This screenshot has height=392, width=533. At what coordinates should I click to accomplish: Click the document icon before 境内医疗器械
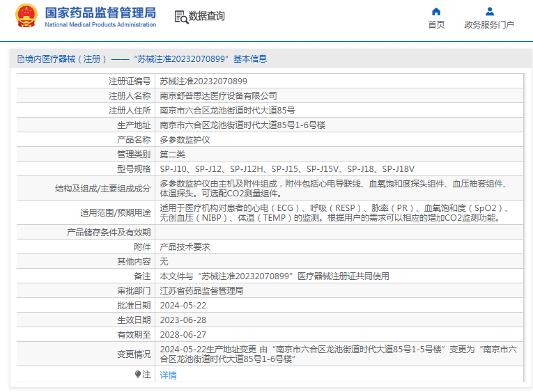pyautogui.click(x=21, y=59)
